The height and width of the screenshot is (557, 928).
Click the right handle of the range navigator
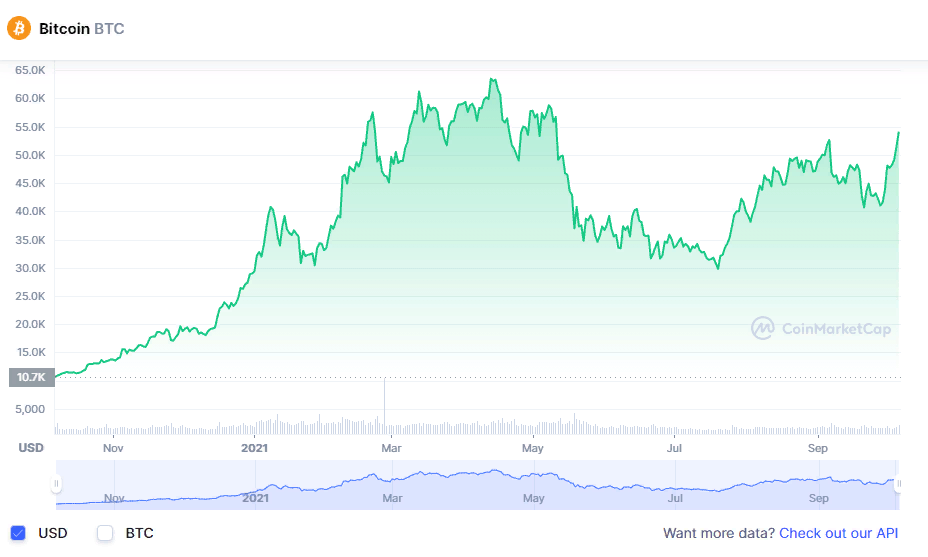899,484
